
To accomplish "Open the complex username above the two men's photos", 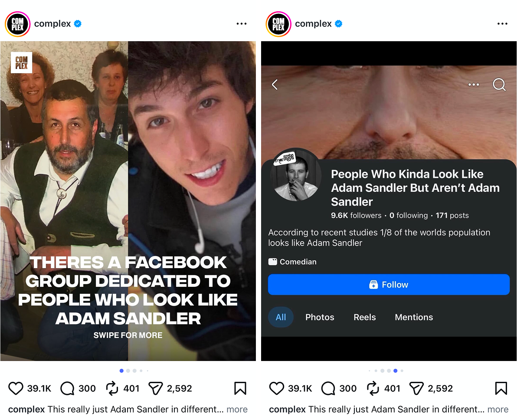I will point(52,24).
